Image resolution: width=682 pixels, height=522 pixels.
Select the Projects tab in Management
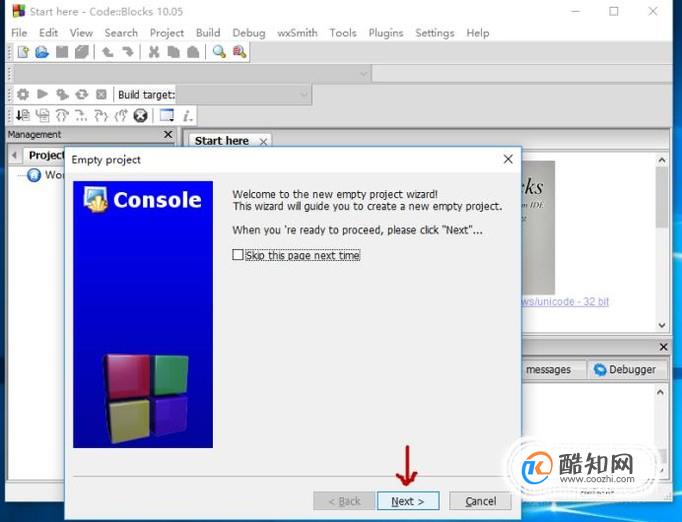coord(44,155)
